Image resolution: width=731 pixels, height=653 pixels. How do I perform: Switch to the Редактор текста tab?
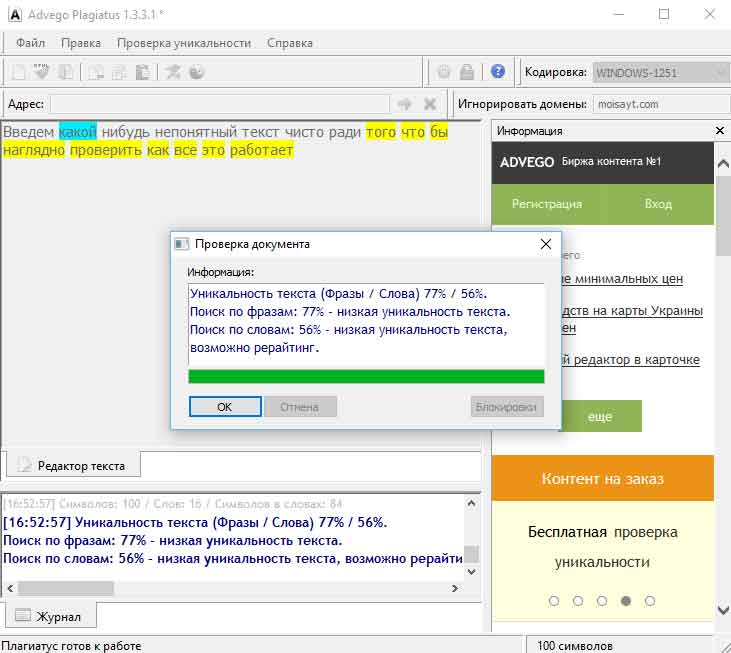point(73,465)
